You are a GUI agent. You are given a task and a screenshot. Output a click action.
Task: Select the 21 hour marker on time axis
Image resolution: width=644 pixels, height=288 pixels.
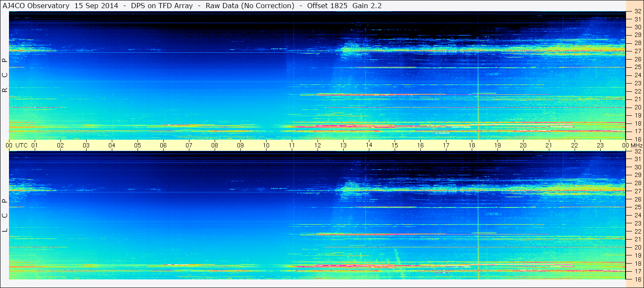coord(549,145)
